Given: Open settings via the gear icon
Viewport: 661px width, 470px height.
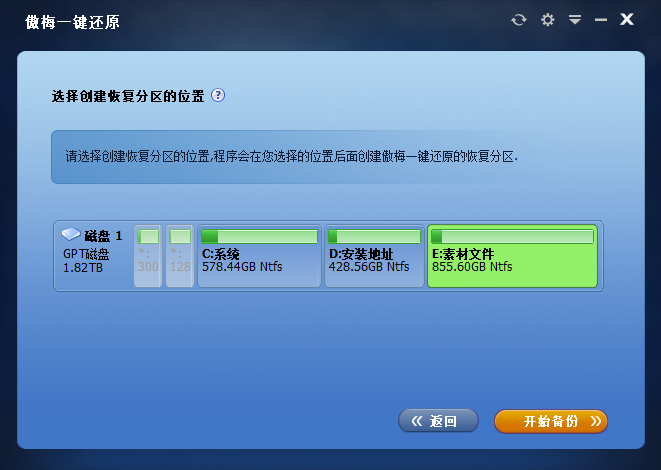Looking at the screenshot, I should [x=547, y=20].
